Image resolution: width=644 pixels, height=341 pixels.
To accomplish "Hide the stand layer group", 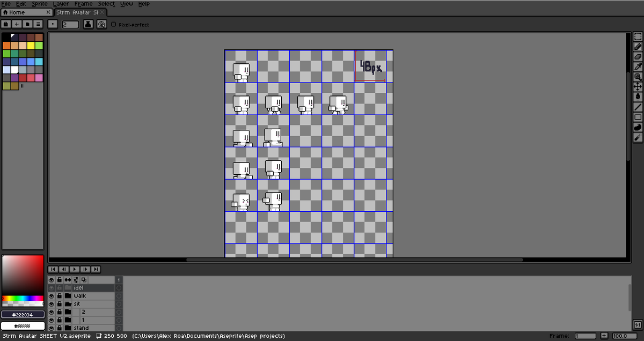I will click(x=52, y=328).
